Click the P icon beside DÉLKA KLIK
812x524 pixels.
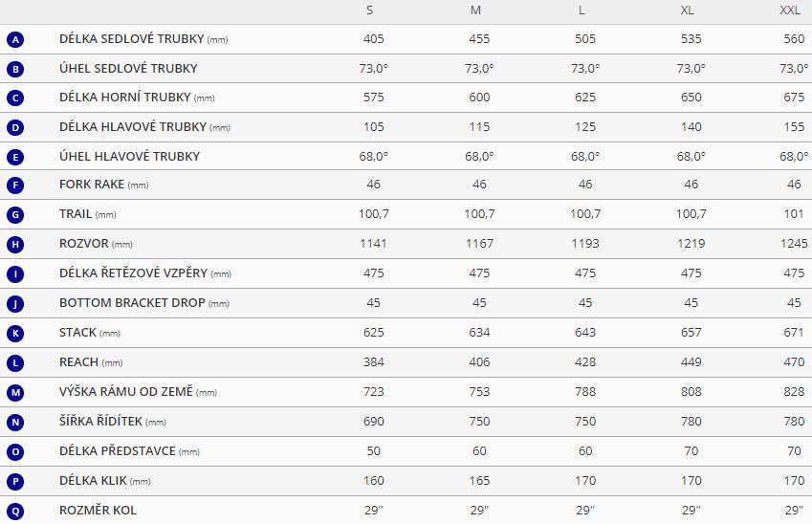pos(15,482)
